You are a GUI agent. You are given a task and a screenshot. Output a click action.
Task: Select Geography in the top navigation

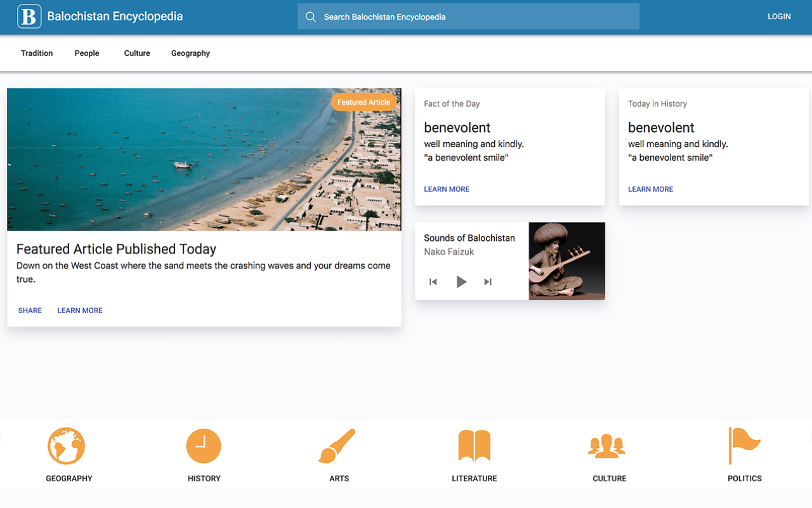coord(190,53)
